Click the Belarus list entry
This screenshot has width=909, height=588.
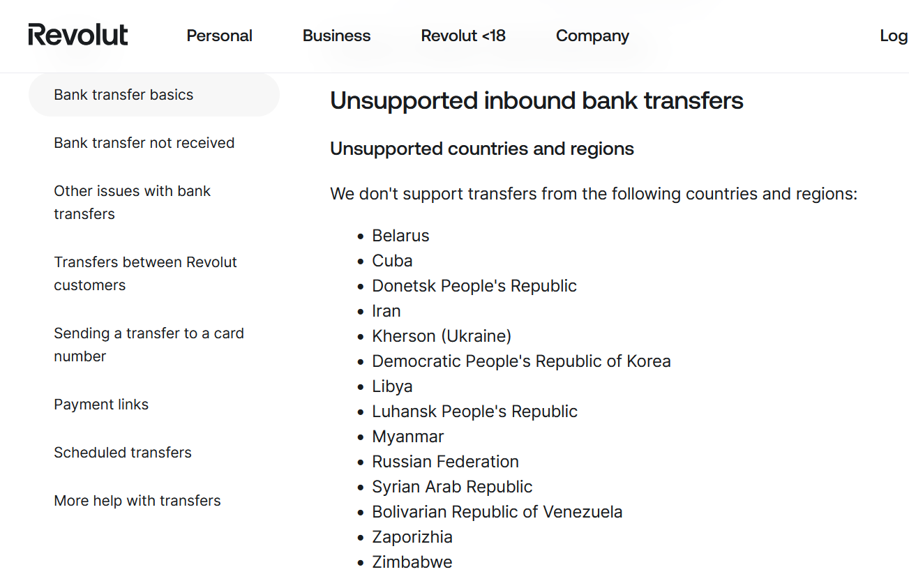coord(400,236)
